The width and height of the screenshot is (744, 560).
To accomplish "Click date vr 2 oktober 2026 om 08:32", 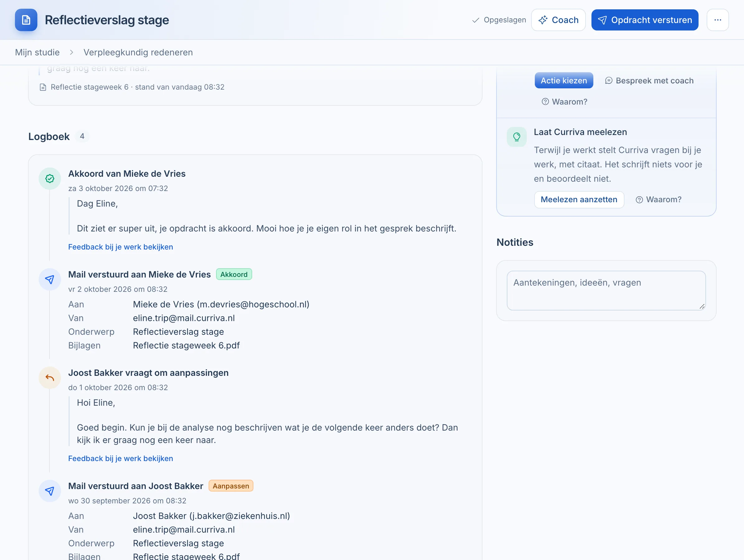I will [x=118, y=289].
